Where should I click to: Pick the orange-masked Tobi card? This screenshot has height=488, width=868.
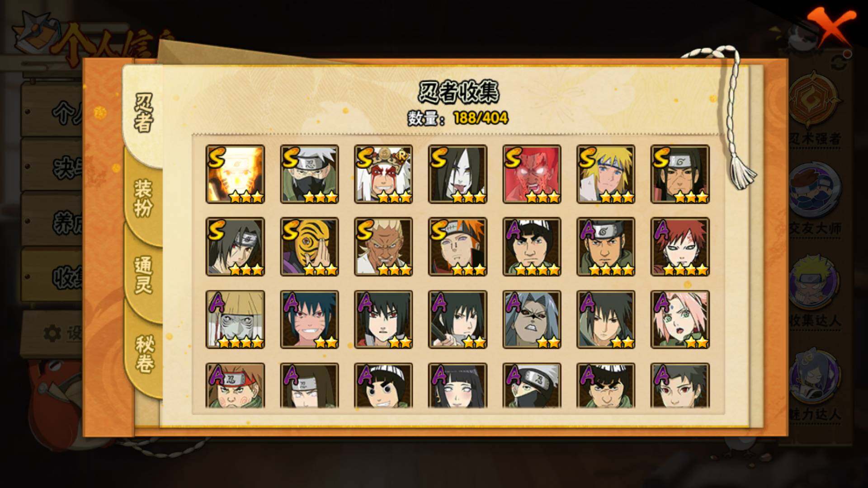[x=309, y=247]
